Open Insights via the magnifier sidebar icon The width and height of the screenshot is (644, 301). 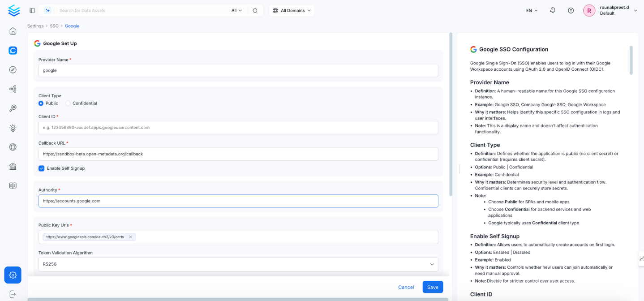(13, 108)
